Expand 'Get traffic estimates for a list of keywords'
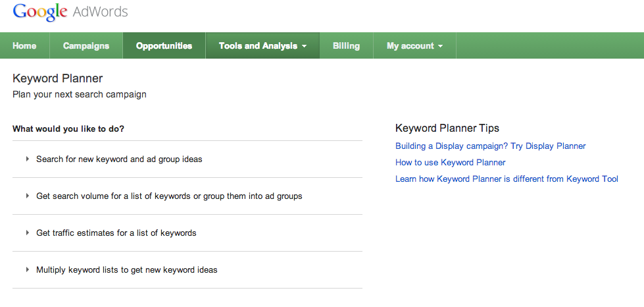Screen dimensions: 644x307 click(116, 233)
